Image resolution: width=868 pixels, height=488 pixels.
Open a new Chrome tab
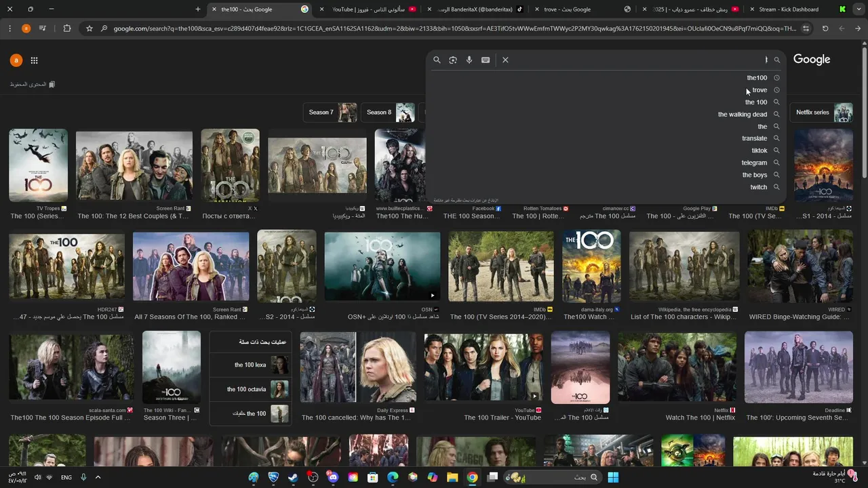pyautogui.click(x=198, y=9)
